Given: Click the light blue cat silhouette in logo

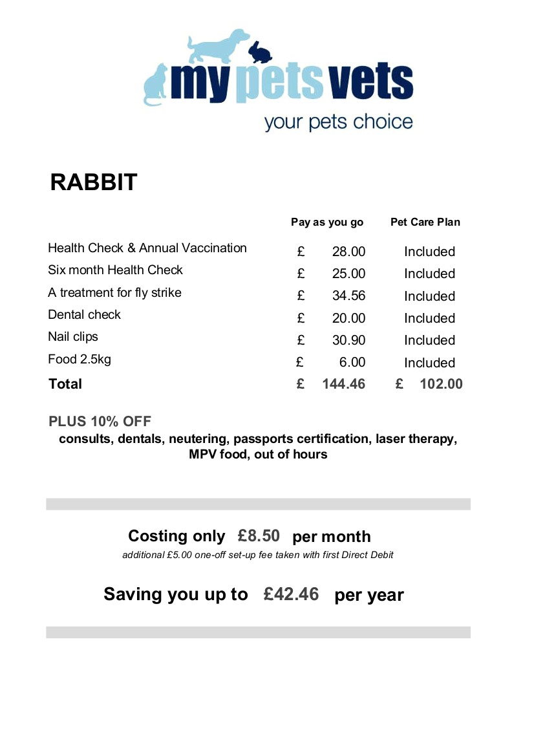Looking at the screenshot, I should click(155, 84).
